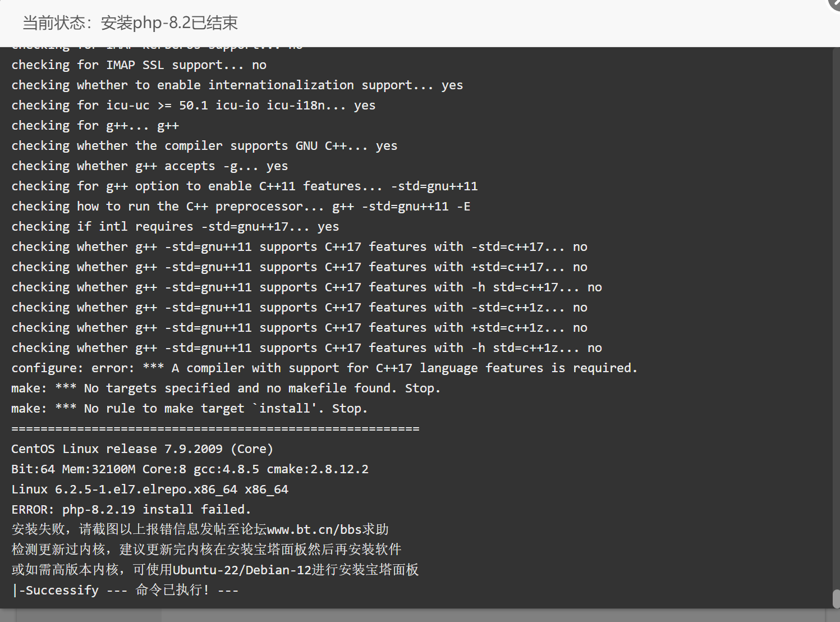840x622 pixels.
Task: Select the Bit:64 Mem:32100M system info line
Action: pyautogui.click(x=190, y=469)
